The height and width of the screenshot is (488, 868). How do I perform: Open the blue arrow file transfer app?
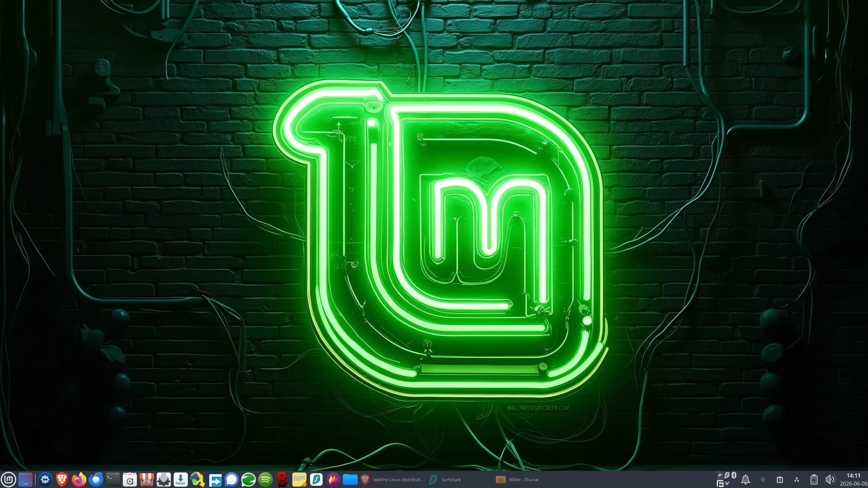click(215, 479)
